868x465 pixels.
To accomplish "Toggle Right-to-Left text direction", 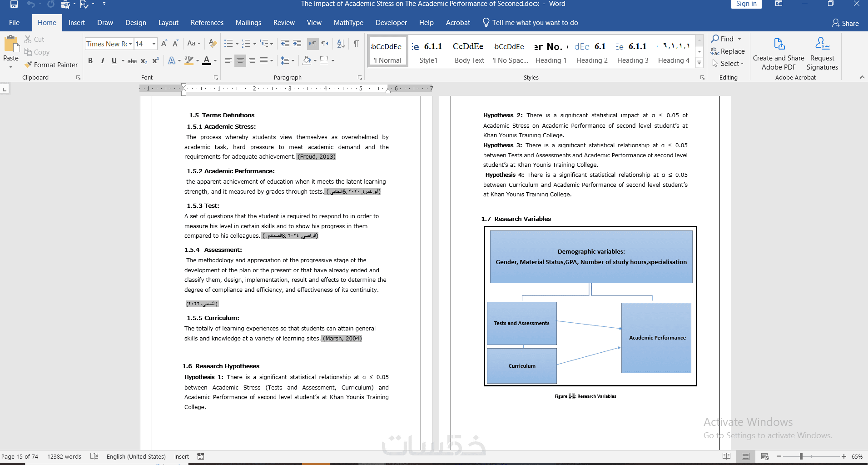I will pyautogui.click(x=325, y=44).
